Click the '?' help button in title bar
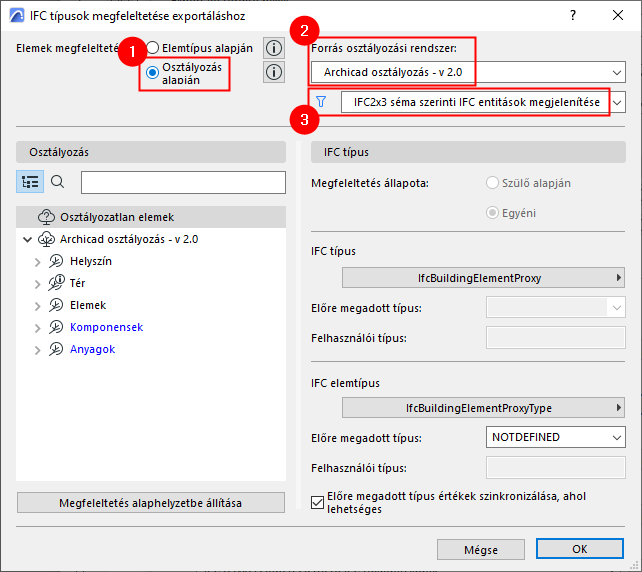642x572 pixels. tap(573, 16)
